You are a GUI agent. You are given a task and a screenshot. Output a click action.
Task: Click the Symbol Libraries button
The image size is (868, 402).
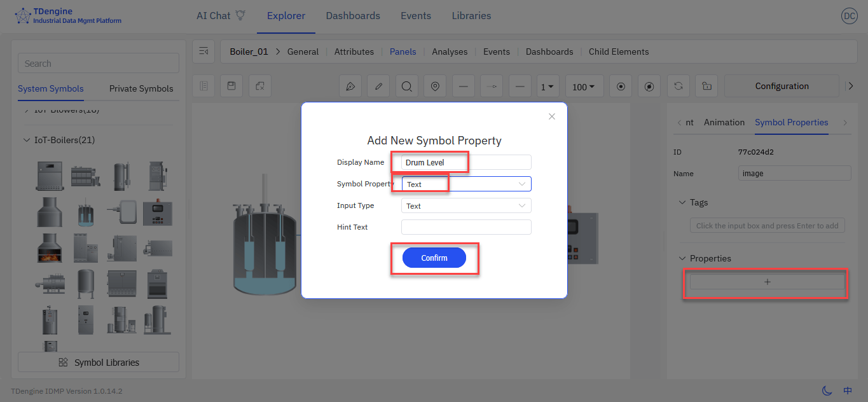(99, 363)
